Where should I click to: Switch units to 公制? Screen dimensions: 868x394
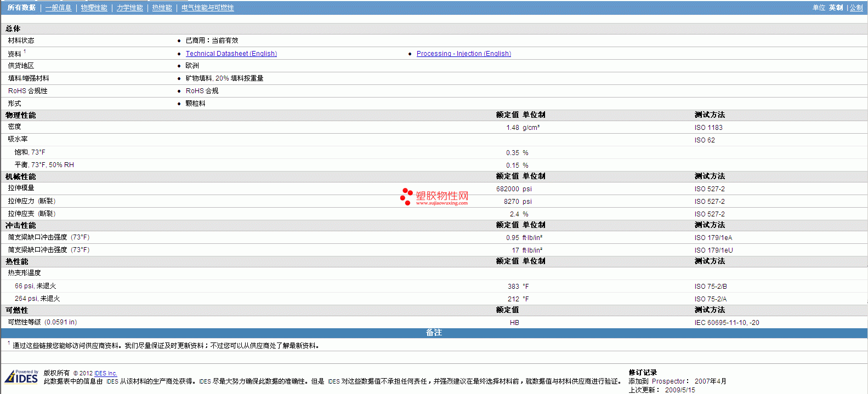pyautogui.click(x=856, y=8)
